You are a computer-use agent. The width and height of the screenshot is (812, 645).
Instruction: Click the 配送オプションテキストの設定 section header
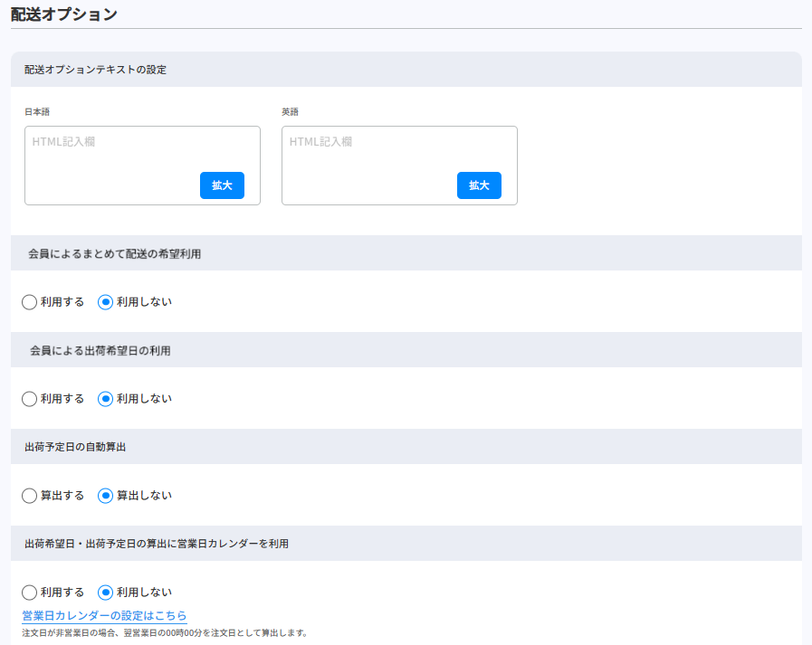tap(95, 70)
